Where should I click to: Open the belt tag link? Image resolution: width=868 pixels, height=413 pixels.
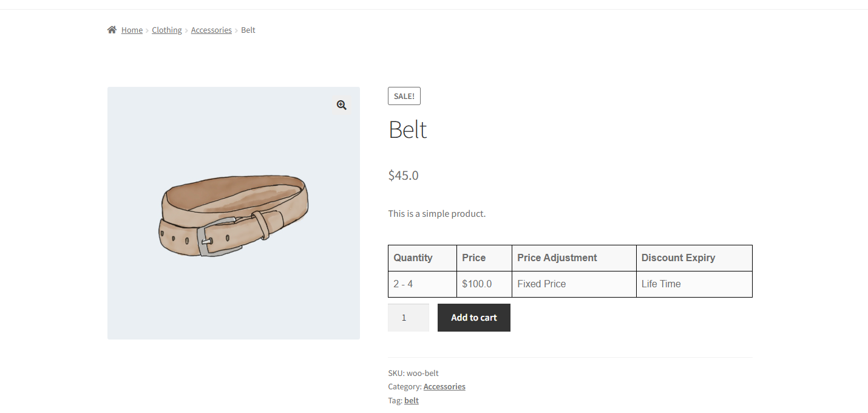click(x=412, y=400)
